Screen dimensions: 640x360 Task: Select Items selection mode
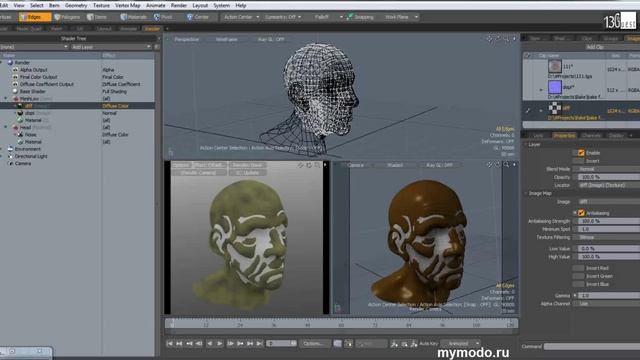pos(98,17)
